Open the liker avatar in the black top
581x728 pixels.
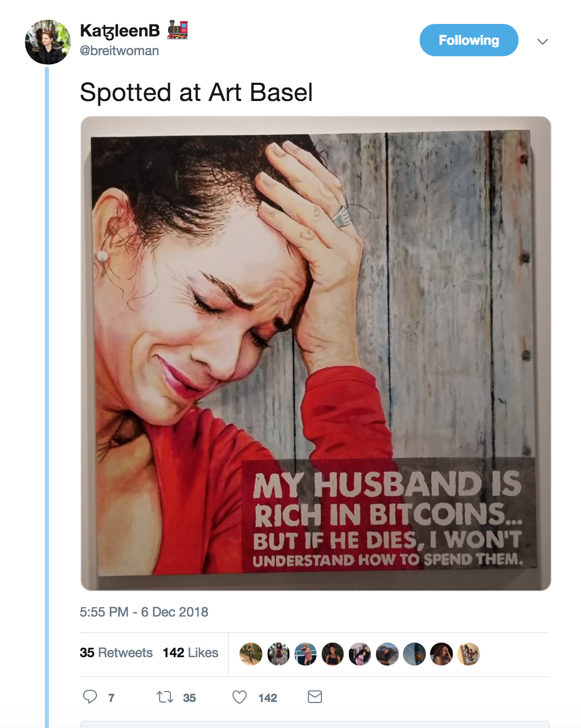tap(333, 654)
